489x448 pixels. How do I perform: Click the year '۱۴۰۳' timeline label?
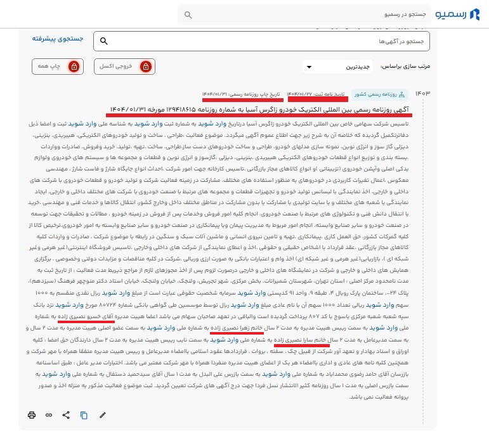pyautogui.click(x=422, y=93)
